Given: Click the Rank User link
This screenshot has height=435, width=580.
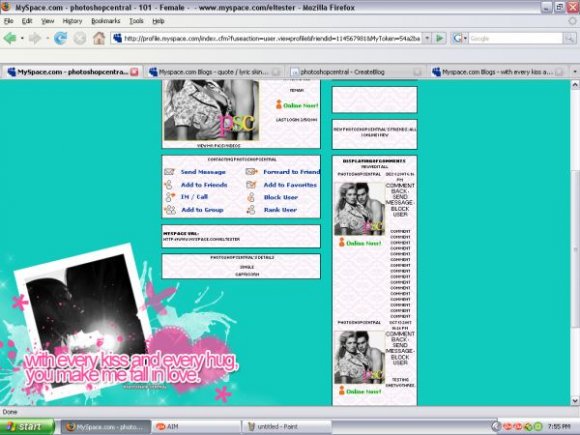Looking at the screenshot, I should coord(280,210).
